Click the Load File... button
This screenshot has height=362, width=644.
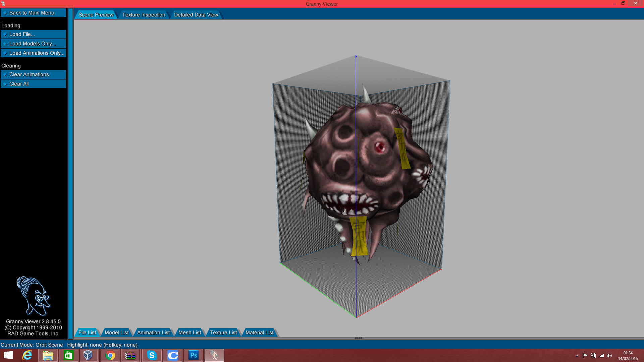click(33, 34)
